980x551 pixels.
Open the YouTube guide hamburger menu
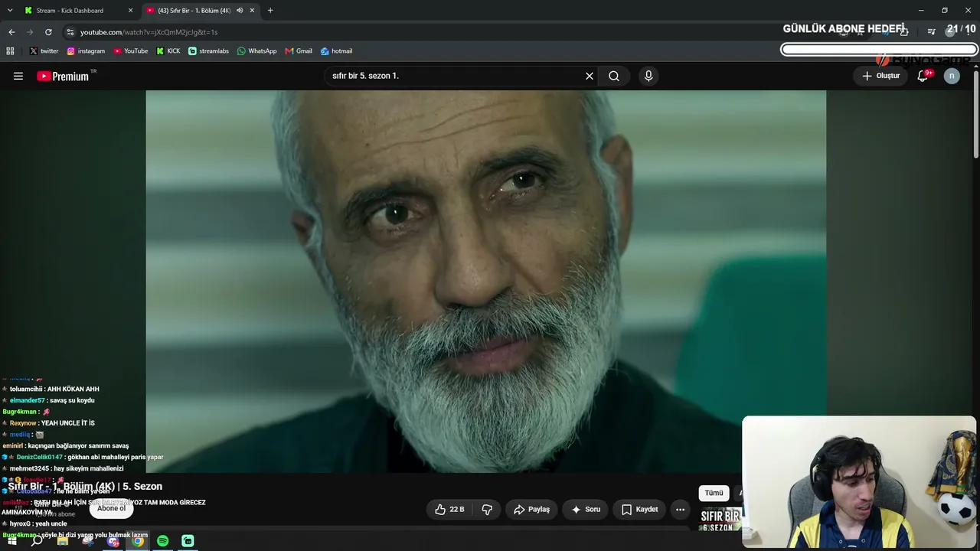(x=18, y=76)
